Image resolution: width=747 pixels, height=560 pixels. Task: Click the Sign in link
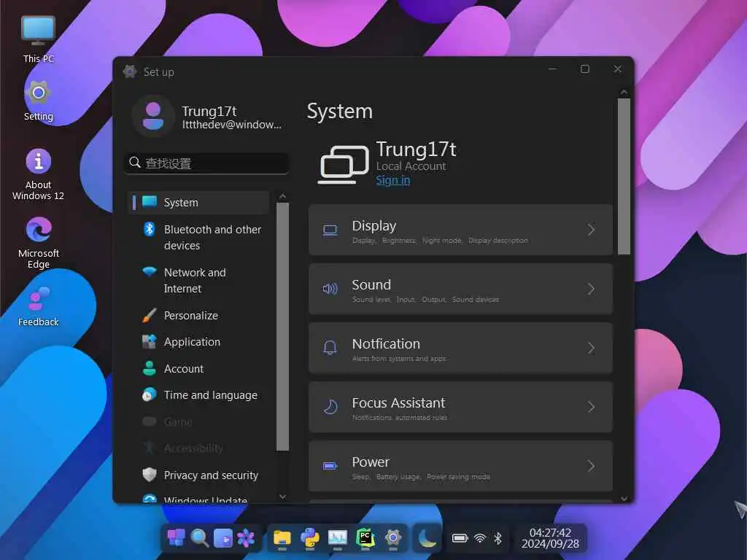[392, 180]
